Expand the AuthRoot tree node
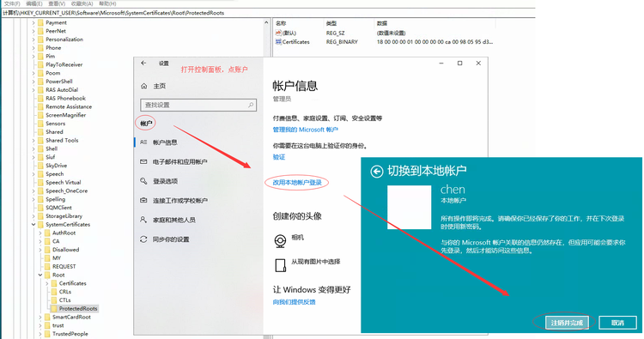 (x=40, y=233)
